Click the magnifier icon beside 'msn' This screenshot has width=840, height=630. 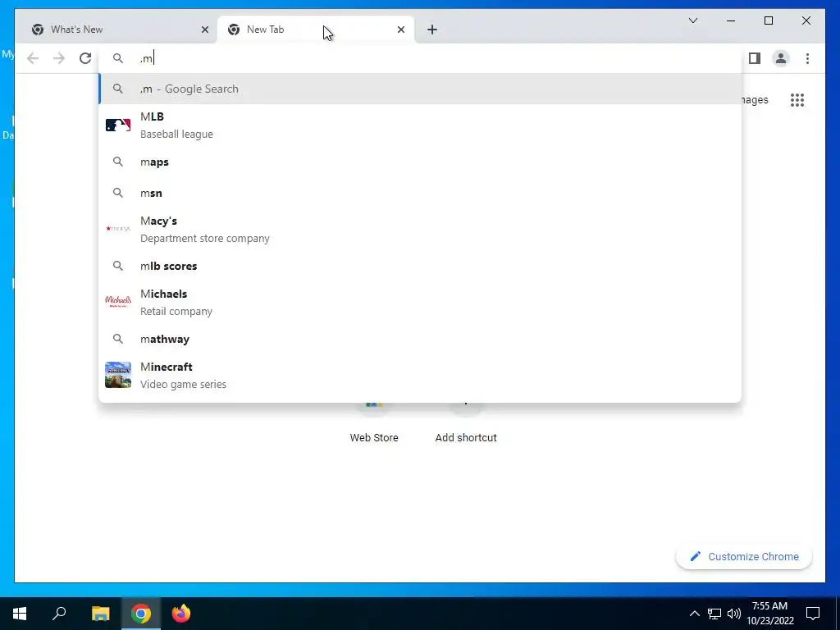click(x=118, y=192)
